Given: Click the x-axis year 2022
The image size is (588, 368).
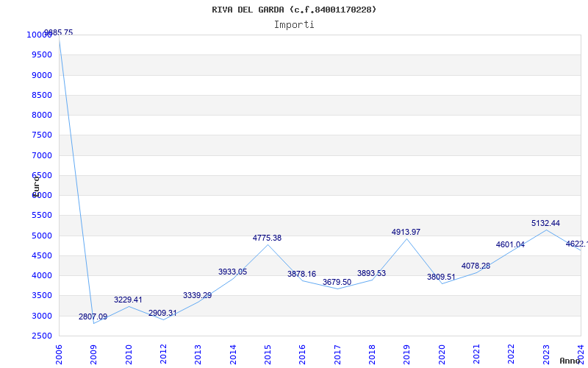Looking at the screenshot, I should (511, 355).
